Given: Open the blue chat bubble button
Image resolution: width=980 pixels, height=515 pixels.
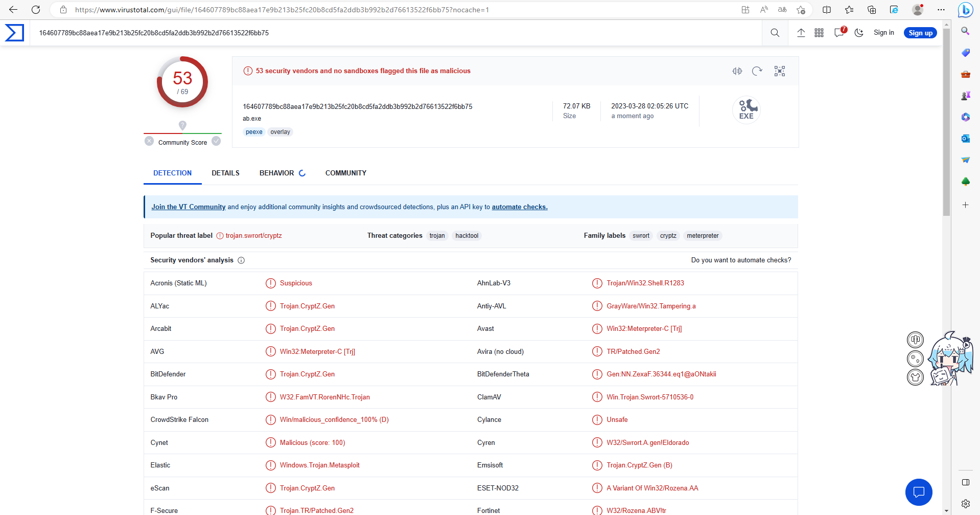Looking at the screenshot, I should [919, 492].
